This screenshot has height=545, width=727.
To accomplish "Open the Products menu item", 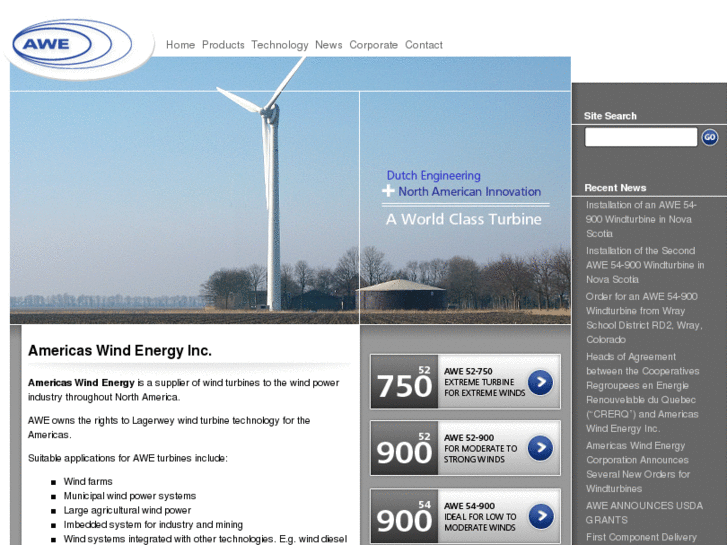I will tap(223, 45).
